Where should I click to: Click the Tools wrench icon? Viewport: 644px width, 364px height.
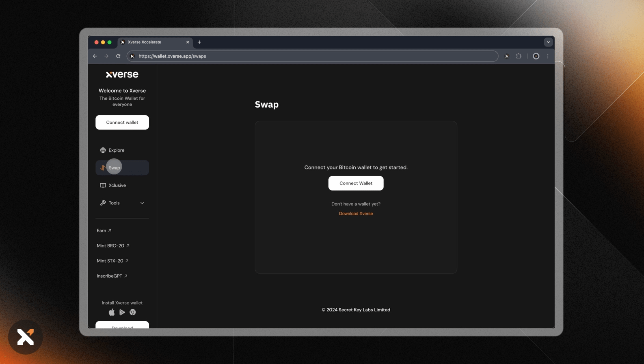coord(103,203)
